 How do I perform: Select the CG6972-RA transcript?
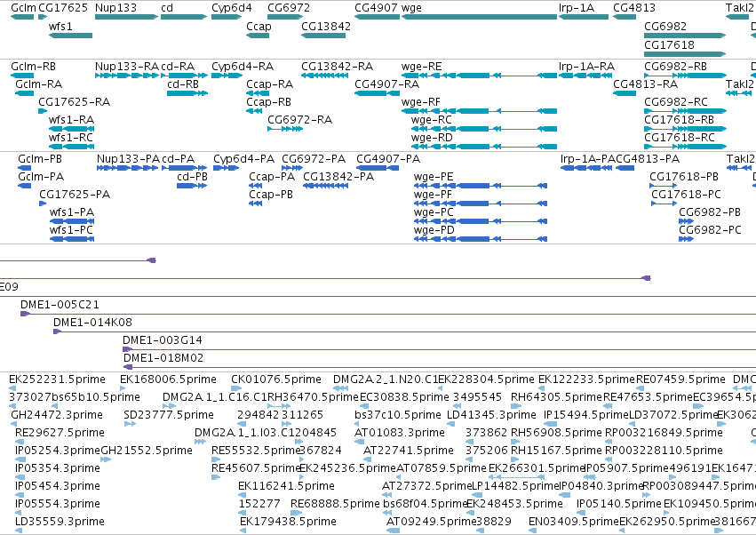[x=285, y=129]
